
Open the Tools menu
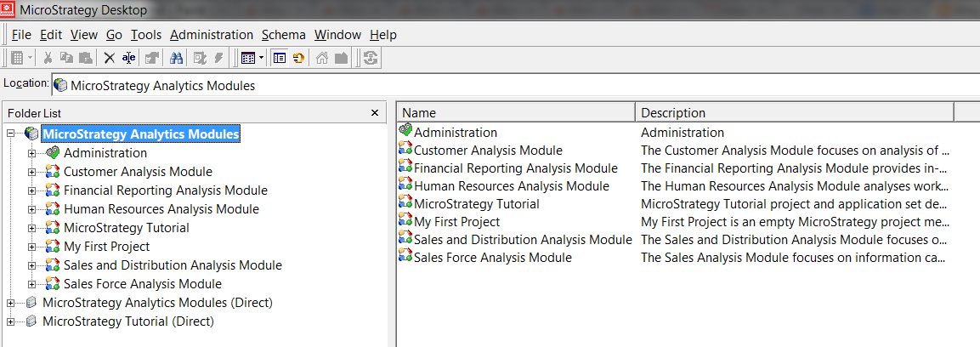click(x=146, y=35)
